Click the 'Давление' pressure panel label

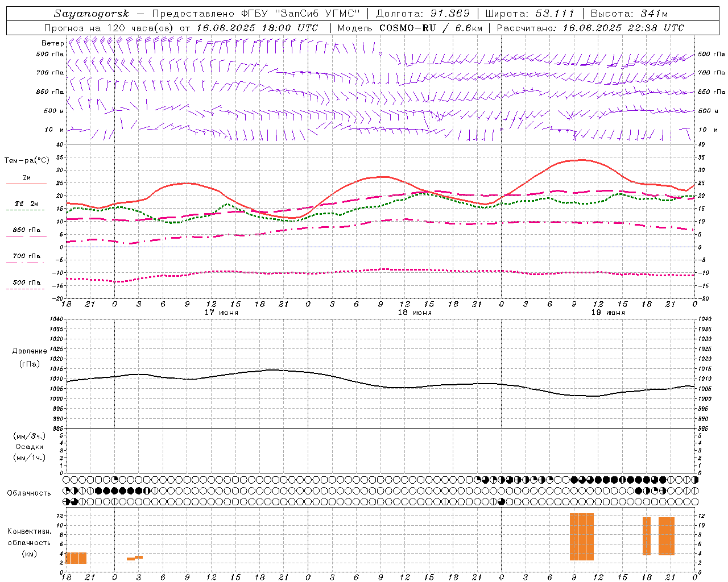pos(30,351)
